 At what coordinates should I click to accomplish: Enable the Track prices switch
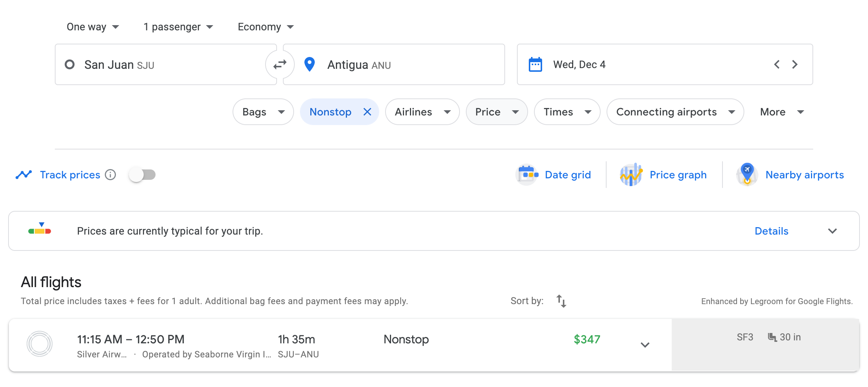(143, 175)
